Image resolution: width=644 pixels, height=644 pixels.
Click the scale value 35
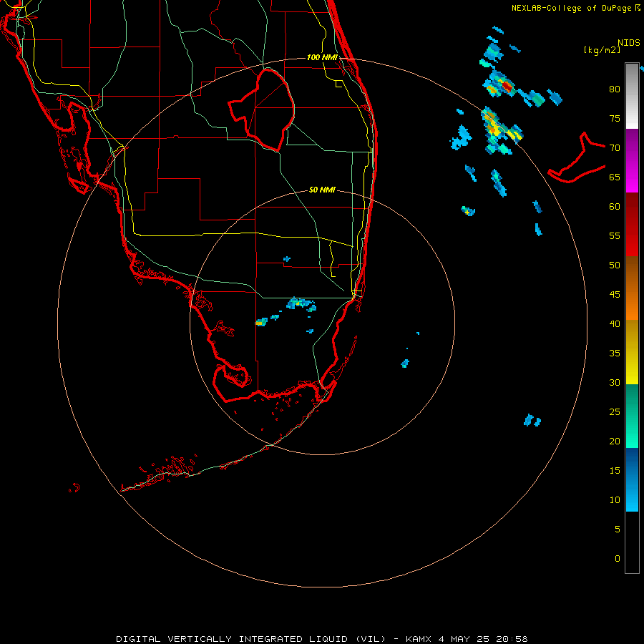615,353
